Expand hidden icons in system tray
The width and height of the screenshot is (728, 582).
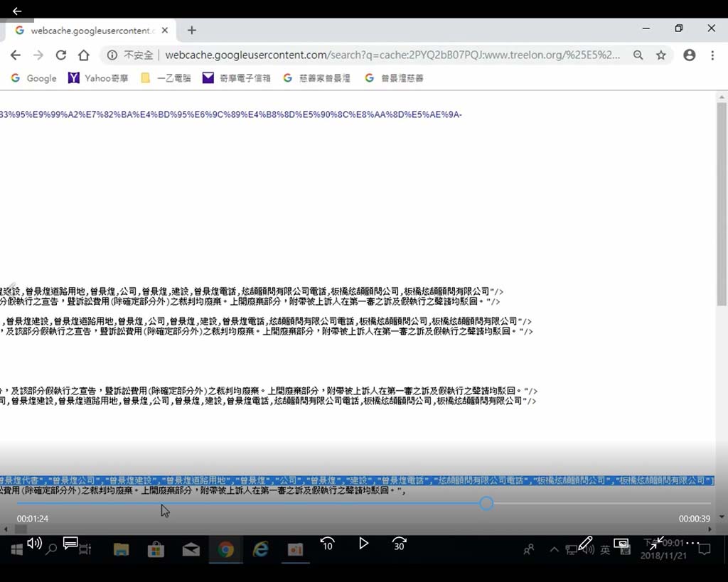554,549
